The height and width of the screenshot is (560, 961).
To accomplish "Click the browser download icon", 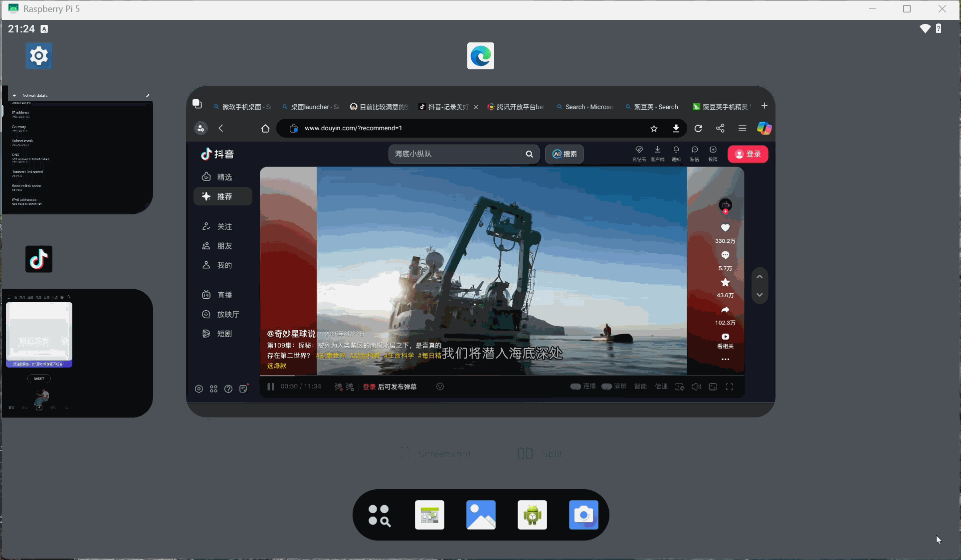I will click(x=676, y=129).
